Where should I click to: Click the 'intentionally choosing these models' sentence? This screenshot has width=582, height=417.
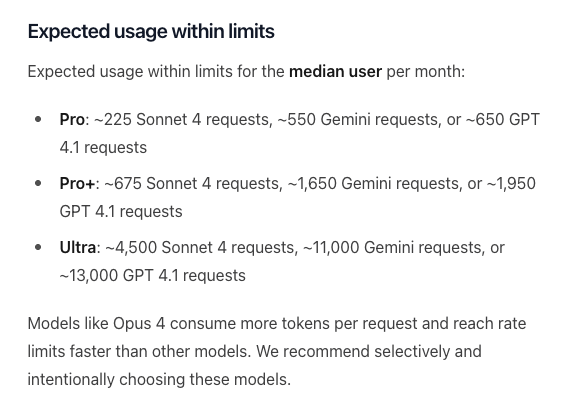[x=158, y=379]
